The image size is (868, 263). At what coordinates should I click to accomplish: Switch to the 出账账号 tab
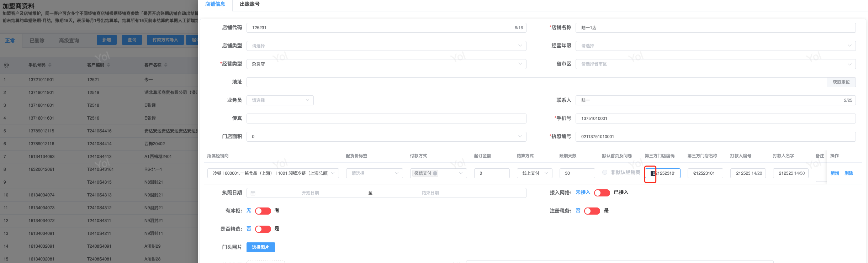(x=250, y=4)
